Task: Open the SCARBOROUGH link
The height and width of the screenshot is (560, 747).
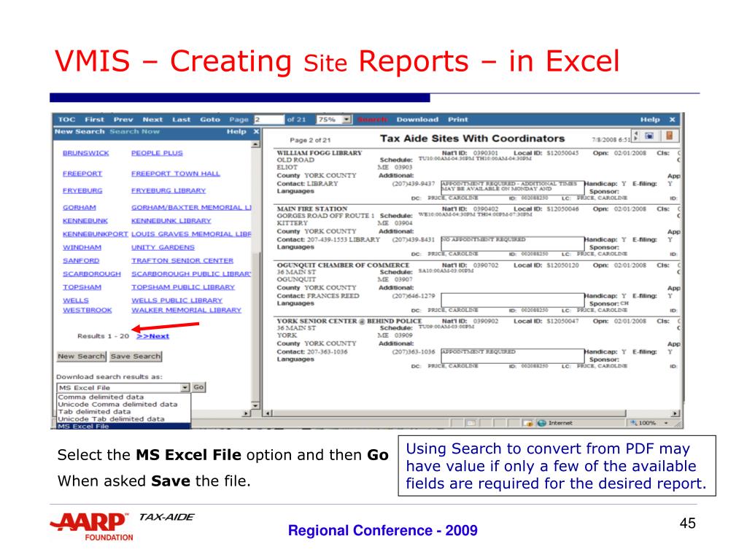Action: [92, 274]
